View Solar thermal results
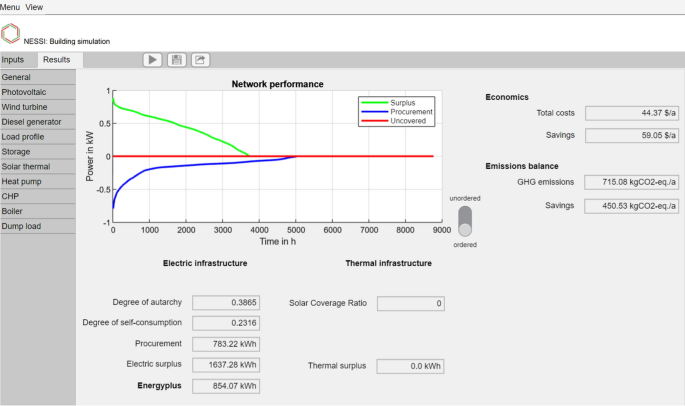Viewport: 685px width, 406px height. [38, 167]
